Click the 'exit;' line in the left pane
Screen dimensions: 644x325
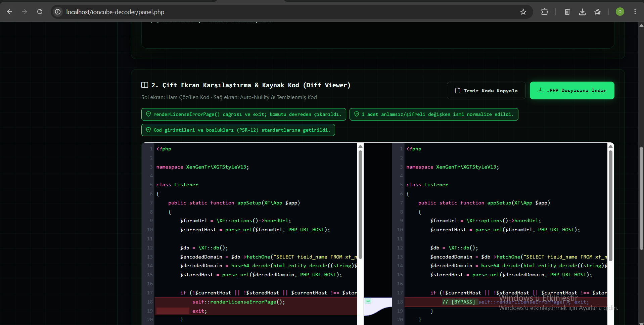(199, 311)
